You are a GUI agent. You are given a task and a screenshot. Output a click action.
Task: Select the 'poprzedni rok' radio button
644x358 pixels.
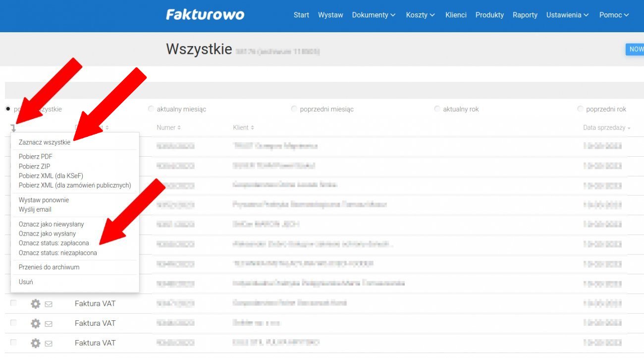pos(581,109)
